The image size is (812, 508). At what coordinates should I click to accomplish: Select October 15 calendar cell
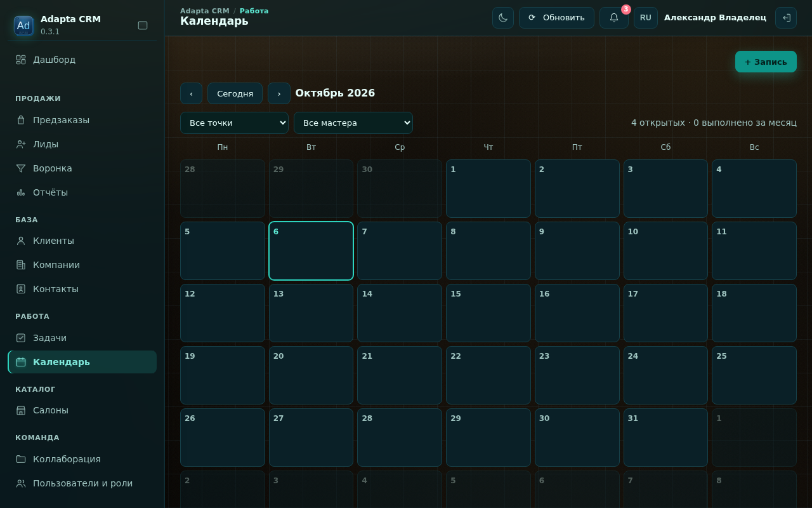(x=488, y=313)
